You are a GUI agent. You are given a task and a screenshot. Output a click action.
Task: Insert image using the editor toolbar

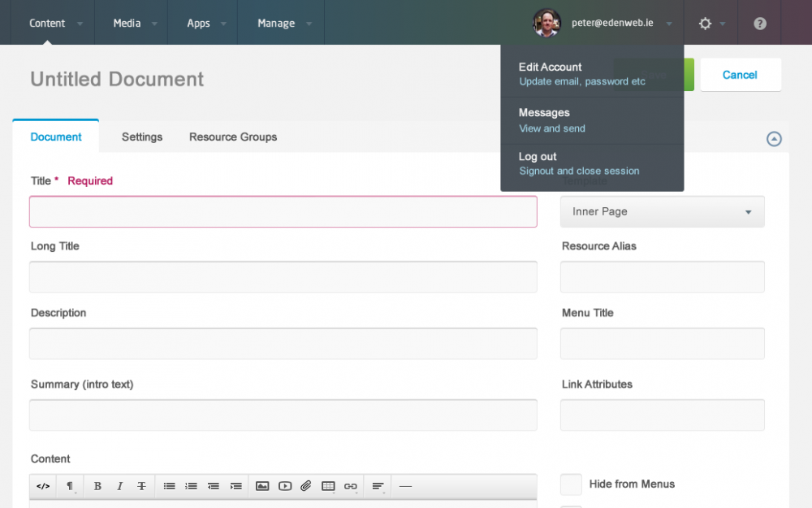(x=262, y=486)
